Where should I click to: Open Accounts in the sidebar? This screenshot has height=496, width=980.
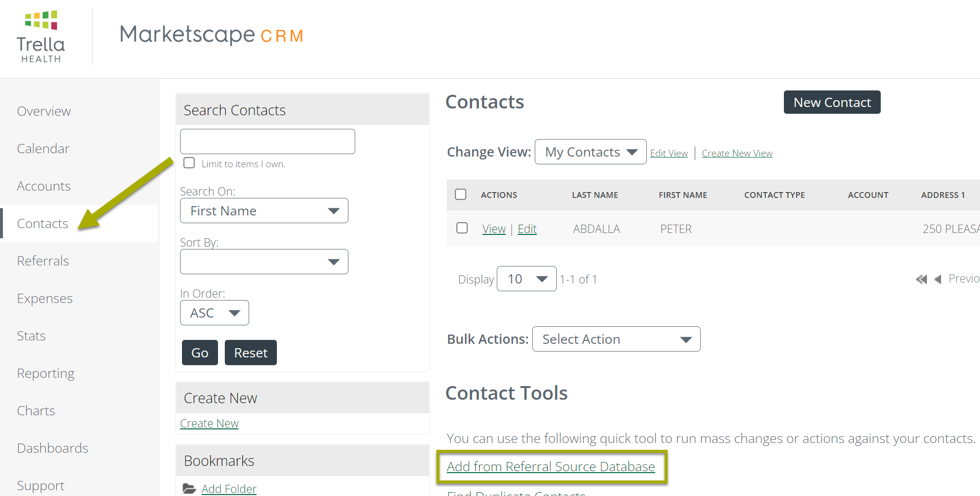(44, 186)
